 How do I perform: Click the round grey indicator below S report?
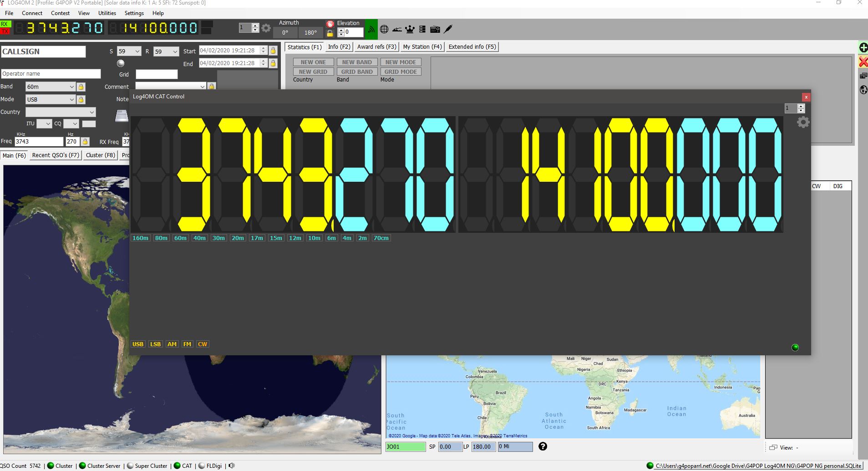click(x=121, y=63)
